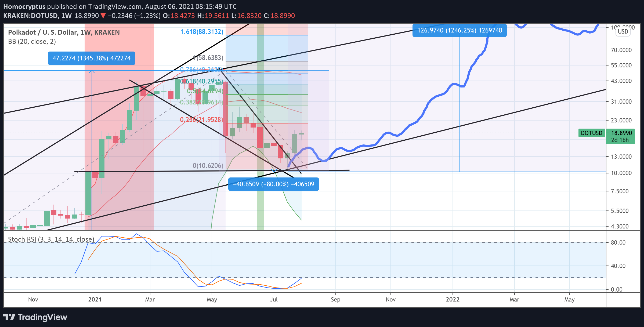Click the 7.5000 price axis label

coord(620,191)
